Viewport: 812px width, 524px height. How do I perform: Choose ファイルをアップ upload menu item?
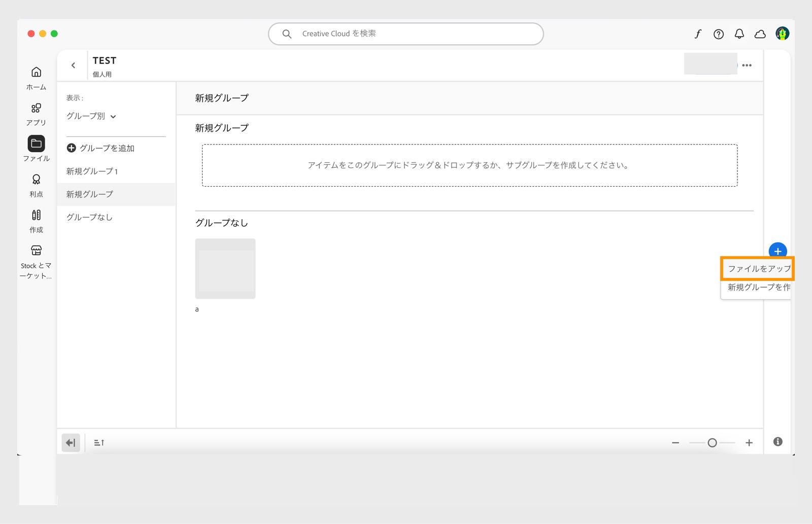pyautogui.click(x=757, y=268)
